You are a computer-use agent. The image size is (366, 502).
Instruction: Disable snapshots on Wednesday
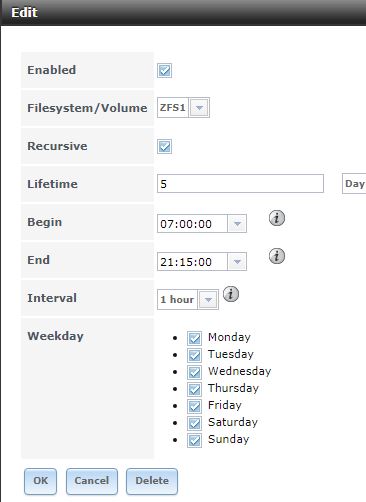click(194, 372)
